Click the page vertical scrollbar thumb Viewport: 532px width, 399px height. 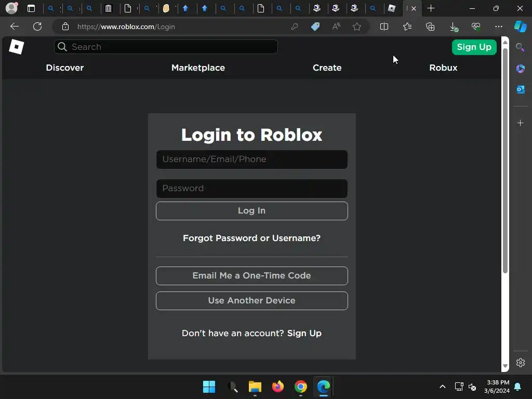(x=505, y=161)
